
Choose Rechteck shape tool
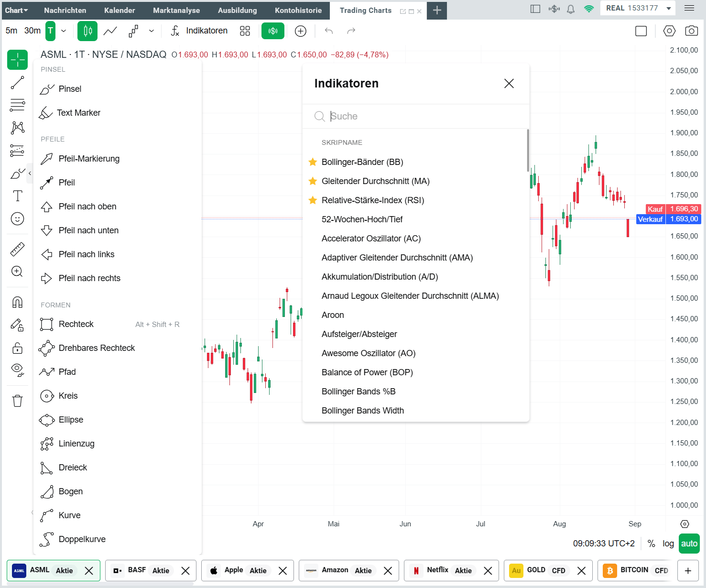(118, 324)
